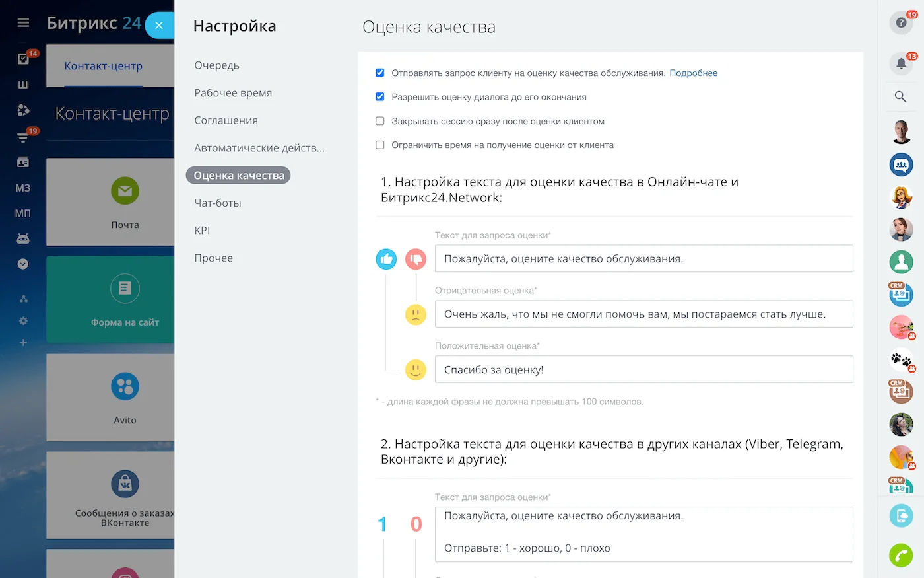Select the green Почта mail channel icon

pyautogui.click(x=125, y=191)
